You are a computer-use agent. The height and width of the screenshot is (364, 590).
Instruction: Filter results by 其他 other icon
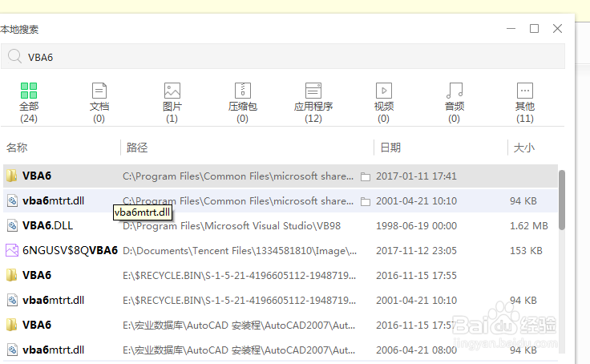[x=525, y=91]
